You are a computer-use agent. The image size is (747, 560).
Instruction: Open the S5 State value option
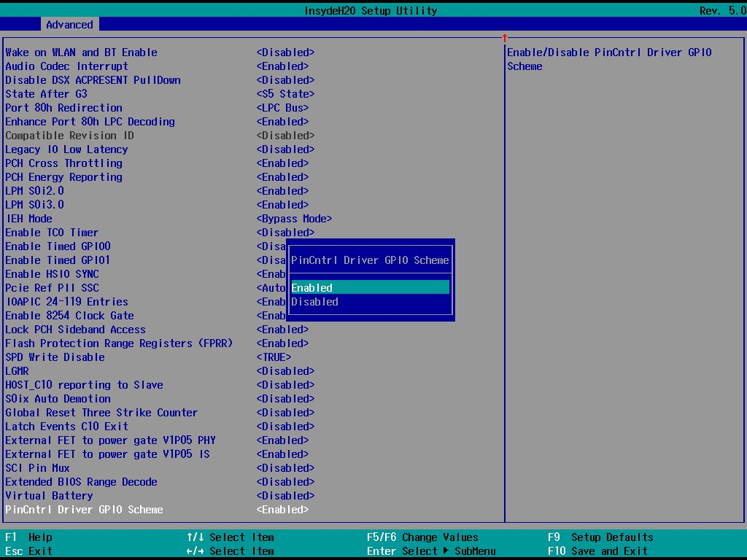[x=285, y=94]
